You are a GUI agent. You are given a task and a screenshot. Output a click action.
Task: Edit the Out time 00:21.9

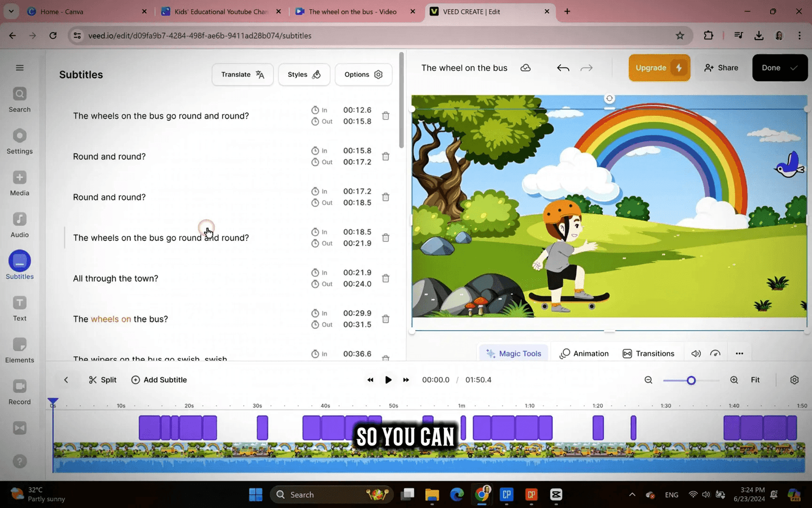click(x=357, y=243)
